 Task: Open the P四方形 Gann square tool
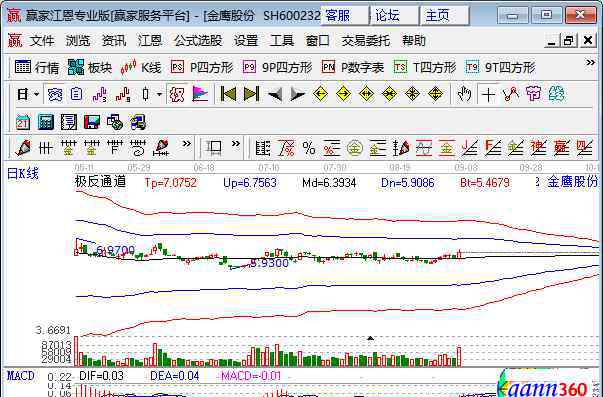point(202,68)
